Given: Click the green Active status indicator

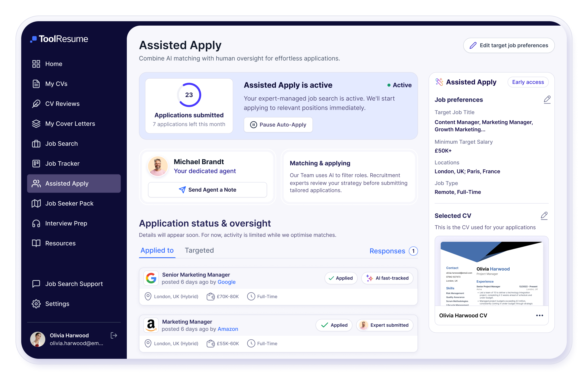Looking at the screenshot, I should (399, 85).
